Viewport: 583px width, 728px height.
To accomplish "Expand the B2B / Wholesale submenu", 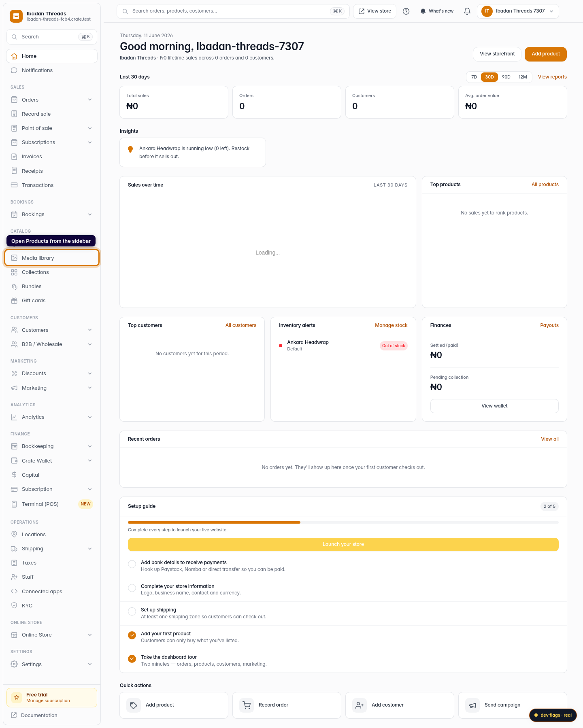I will pos(90,344).
